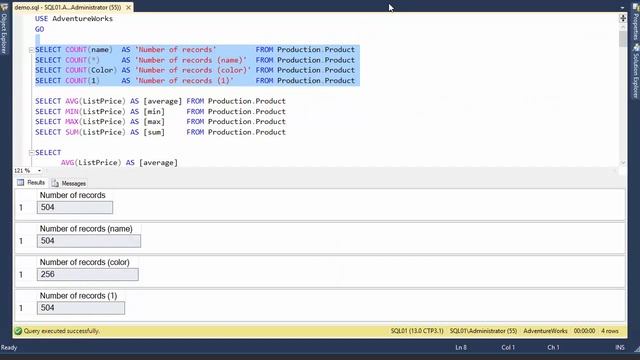This screenshot has width=640, height=360.
Task: Click the SELECT MIN(ListPrice) code line
Action: [160, 111]
